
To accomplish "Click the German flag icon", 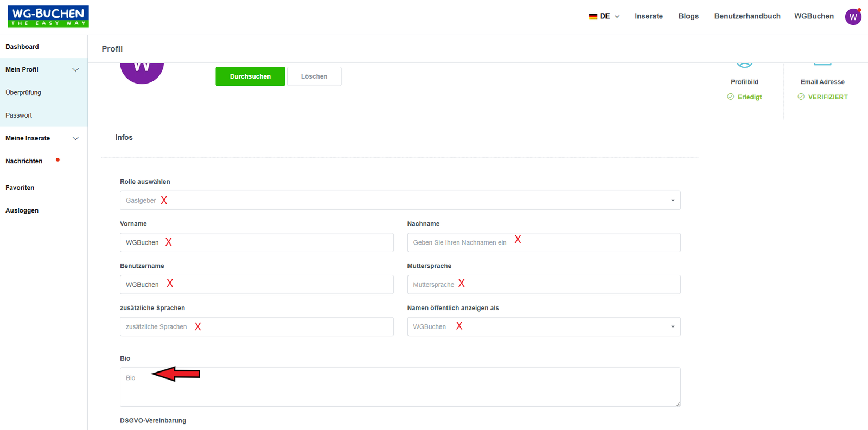I will [593, 16].
